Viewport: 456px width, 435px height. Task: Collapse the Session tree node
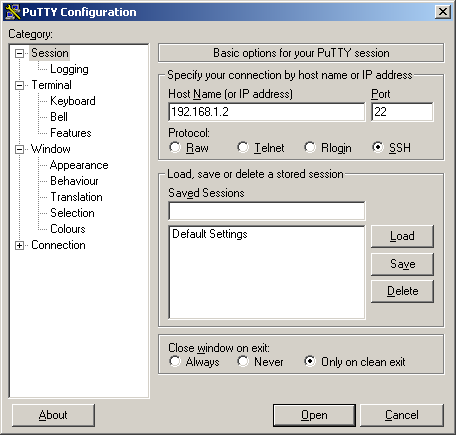coord(20,53)
